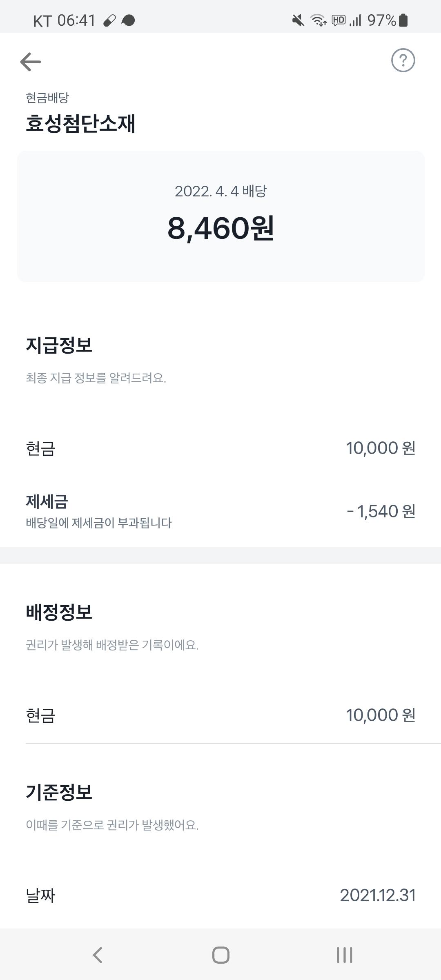
Task: Tap the 날짜 row label
Action: [40, 895]
